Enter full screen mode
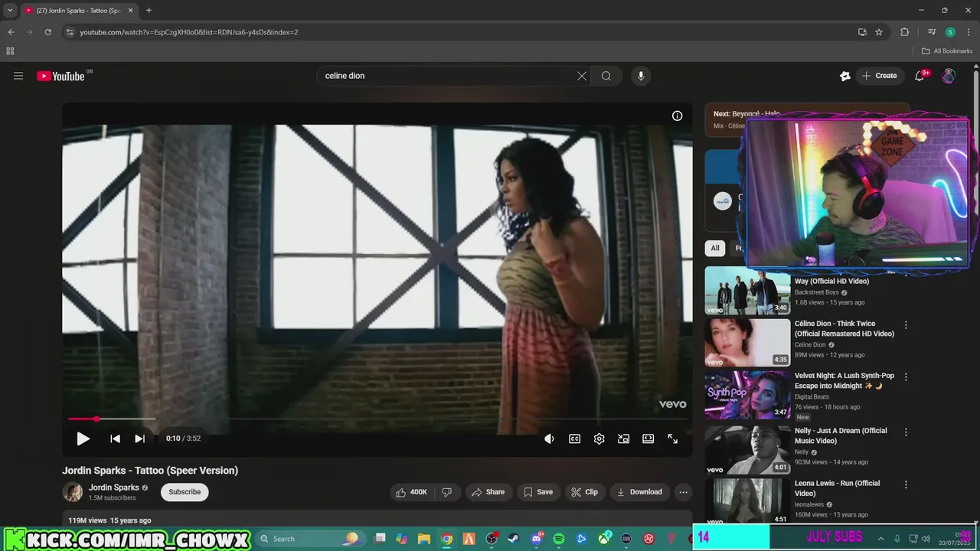This screenshot has width=980, height=551. 672,439
